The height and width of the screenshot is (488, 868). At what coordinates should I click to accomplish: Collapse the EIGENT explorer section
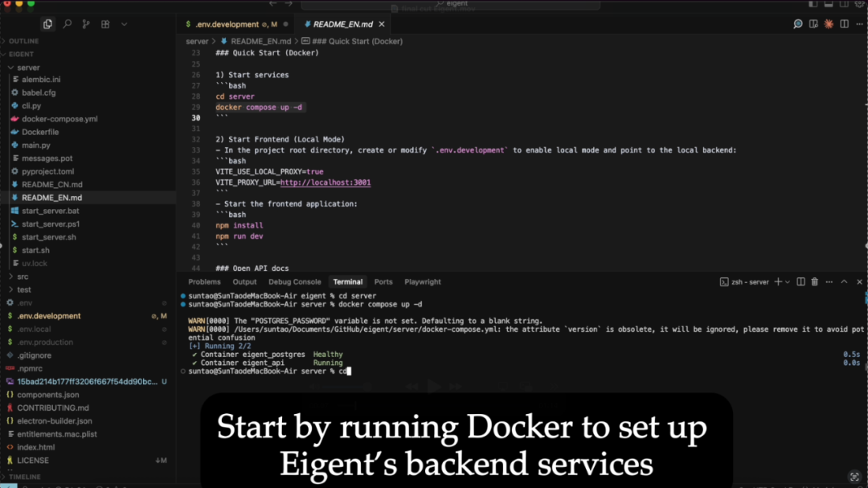click(x=21, y=55)
